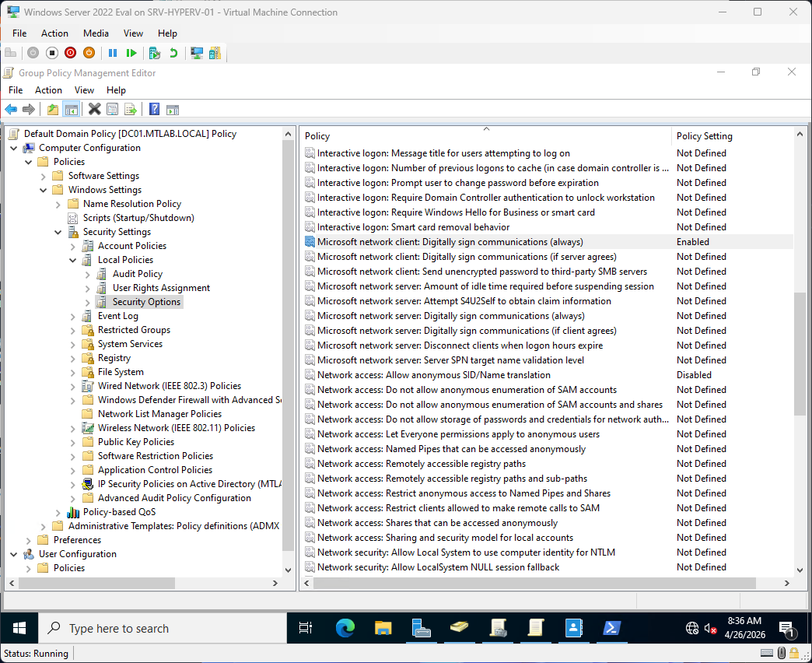
Task: Collapse the Security Settings node
Action: tap(58, 232)
